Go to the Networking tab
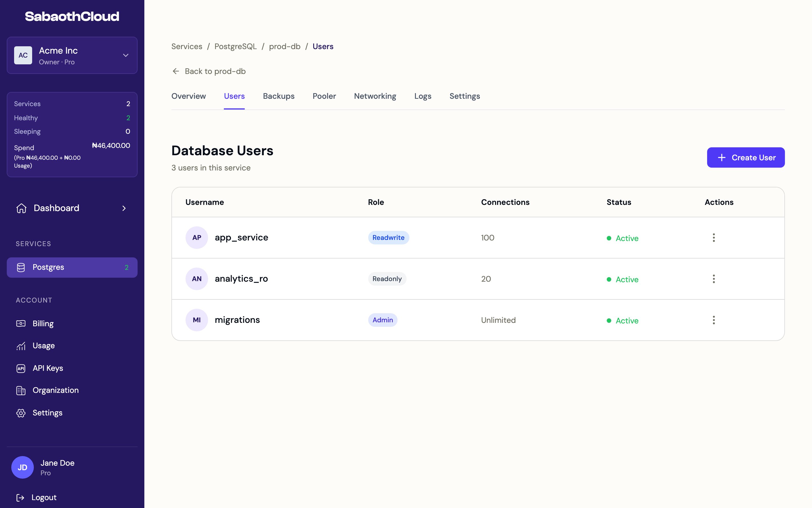This screenshot has width=812, height=508. click(x=375, y=96)
